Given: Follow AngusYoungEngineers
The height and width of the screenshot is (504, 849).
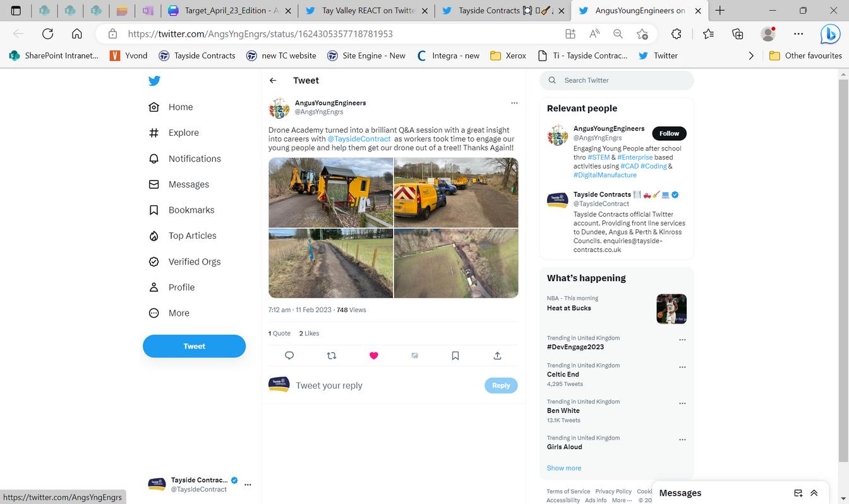Looking at the screenshot, I should tap(669, 133).
